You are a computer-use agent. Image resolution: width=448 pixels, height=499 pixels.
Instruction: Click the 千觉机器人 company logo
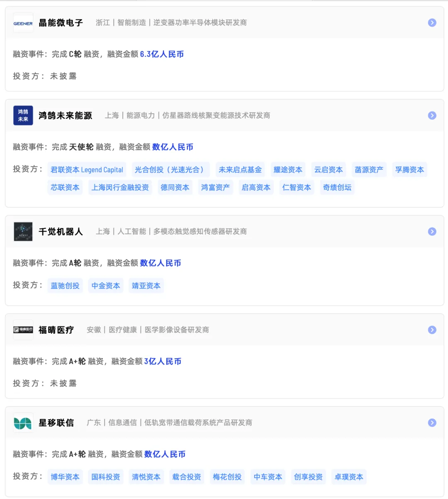(23, 232)
